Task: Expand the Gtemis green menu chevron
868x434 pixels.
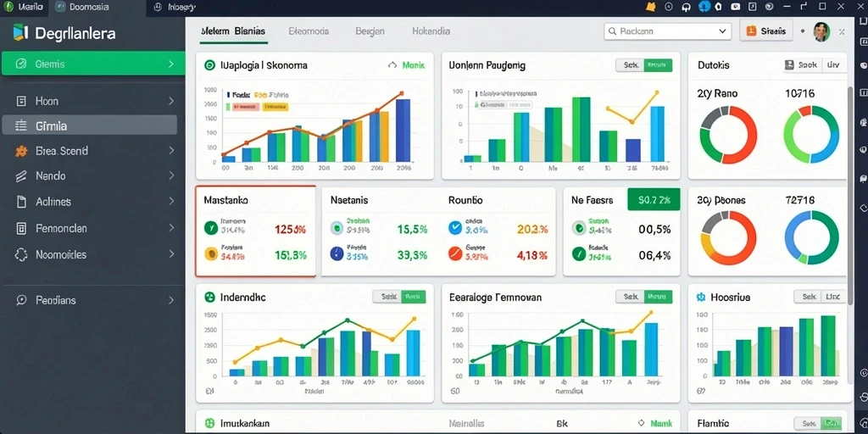Action: (x=171, y=64)
